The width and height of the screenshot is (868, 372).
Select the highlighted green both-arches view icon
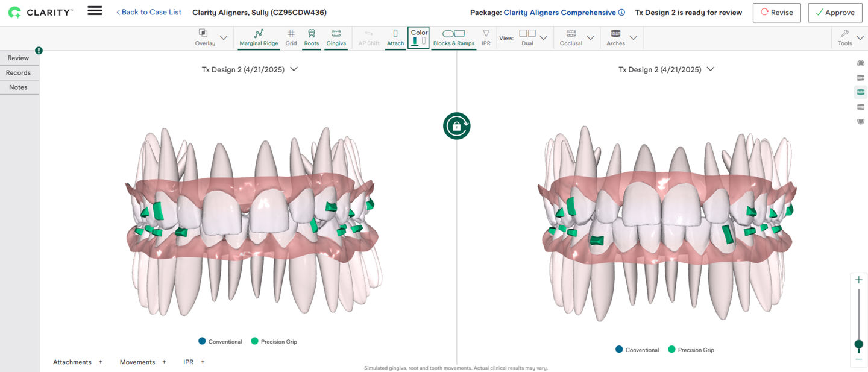pyautogui.click(x=861, y=92)
